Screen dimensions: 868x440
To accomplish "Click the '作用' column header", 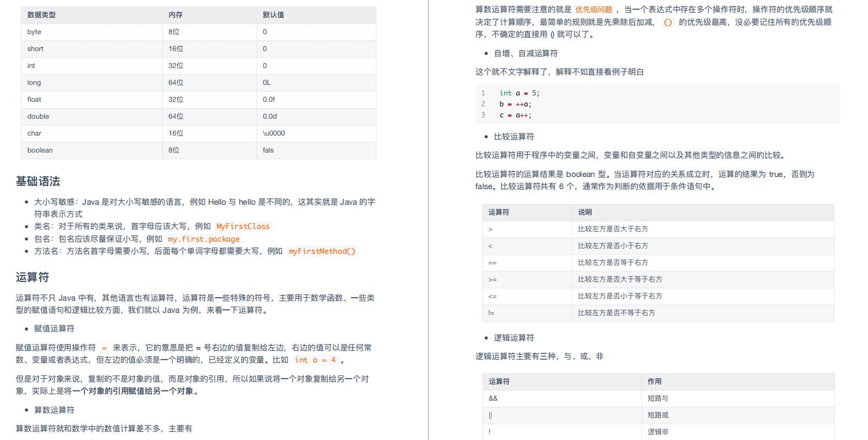I will (738, 382).
